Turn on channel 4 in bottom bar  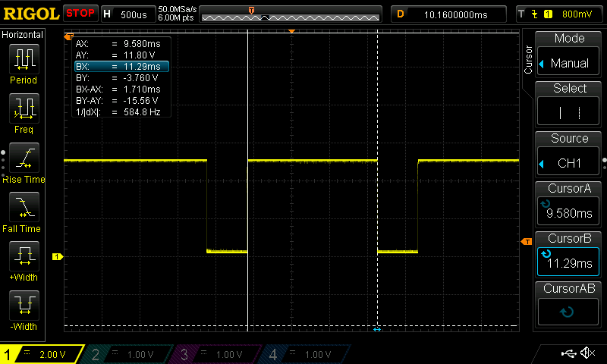(304, 354)
